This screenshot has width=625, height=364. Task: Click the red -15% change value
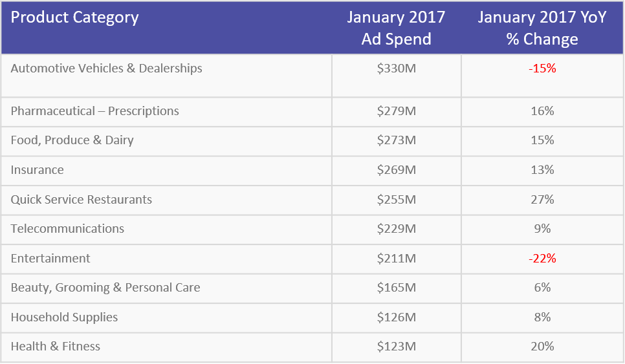pos(542,69)
